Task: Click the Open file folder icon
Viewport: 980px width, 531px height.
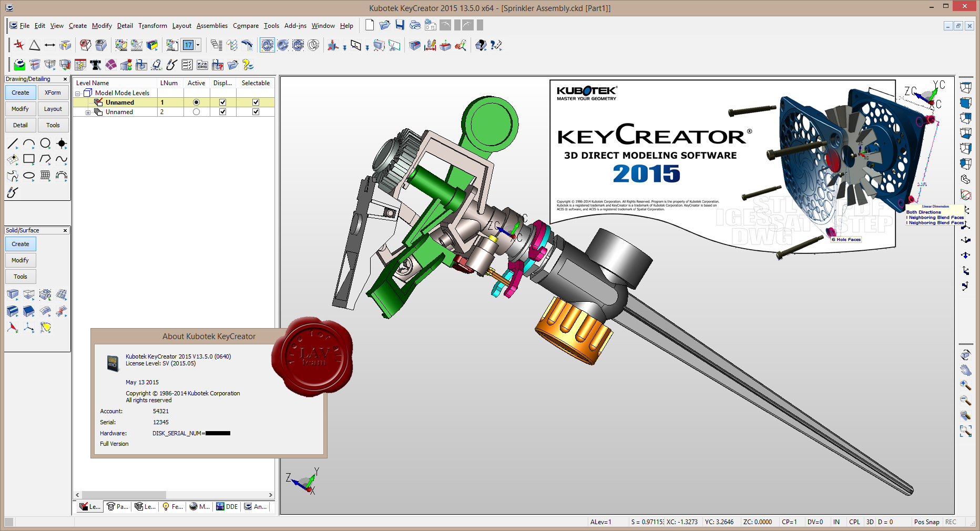Action: [x=385, y=25]
